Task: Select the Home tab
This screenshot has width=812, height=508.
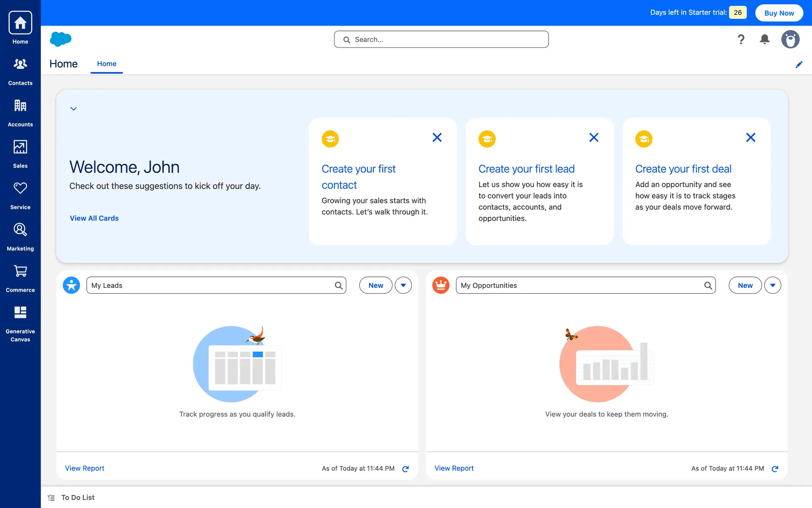Action: [107, 63]
